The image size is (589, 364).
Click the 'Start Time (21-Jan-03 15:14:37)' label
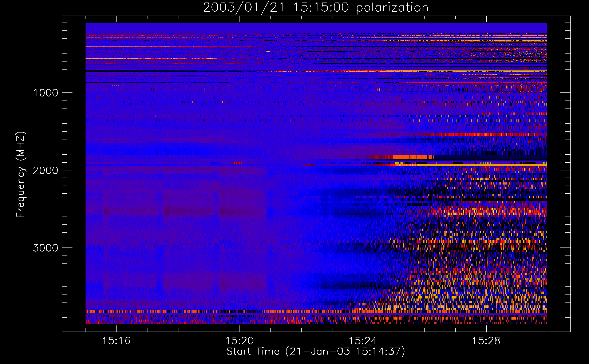[x=316, y=352]
